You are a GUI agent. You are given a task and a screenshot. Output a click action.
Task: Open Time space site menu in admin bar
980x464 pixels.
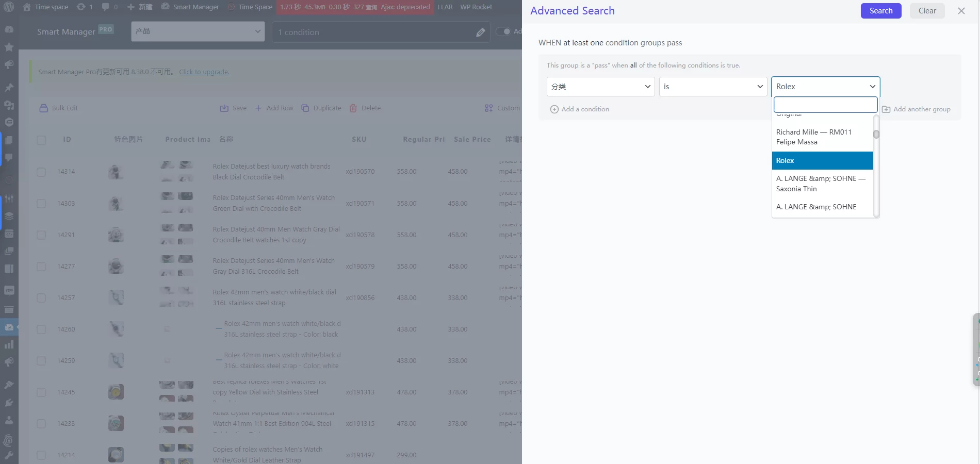(45, 7)
